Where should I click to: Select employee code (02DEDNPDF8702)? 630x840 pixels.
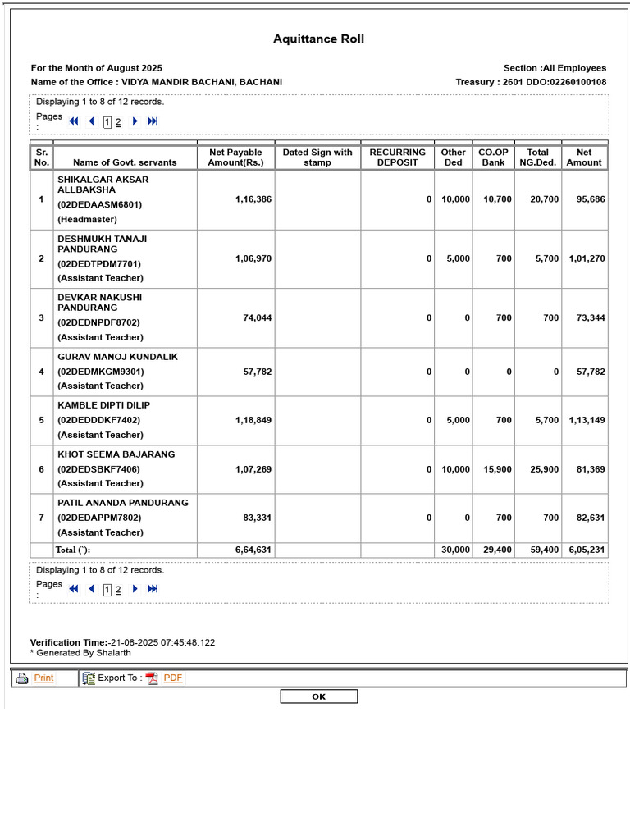pyautogui.click(x=98, y=322)
